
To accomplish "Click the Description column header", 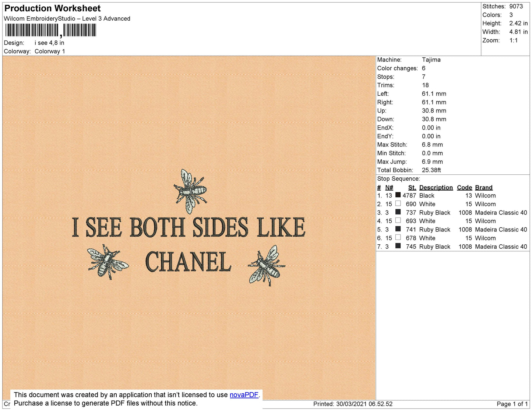I will point(436,188).
